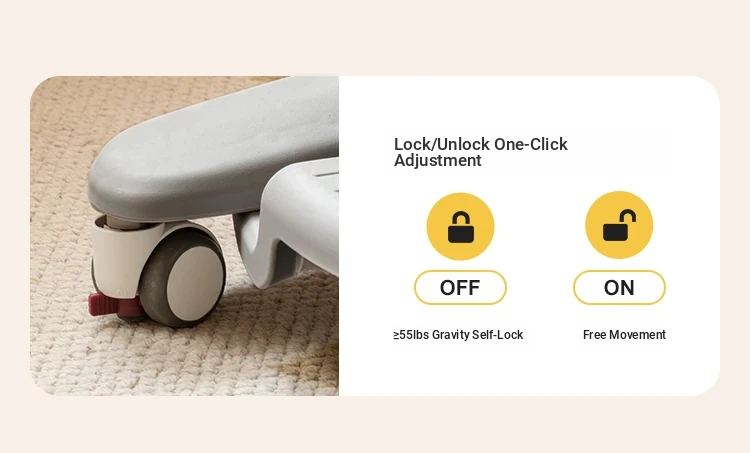750x453 pixels.
Task: Click the ON pill button
Action: pyautogui.click(x=619, y=287)
